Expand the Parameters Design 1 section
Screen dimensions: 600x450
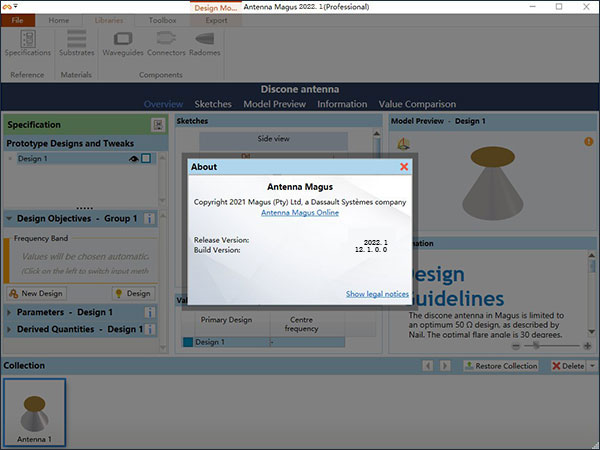pyautogui.click(x=10, y=312)
